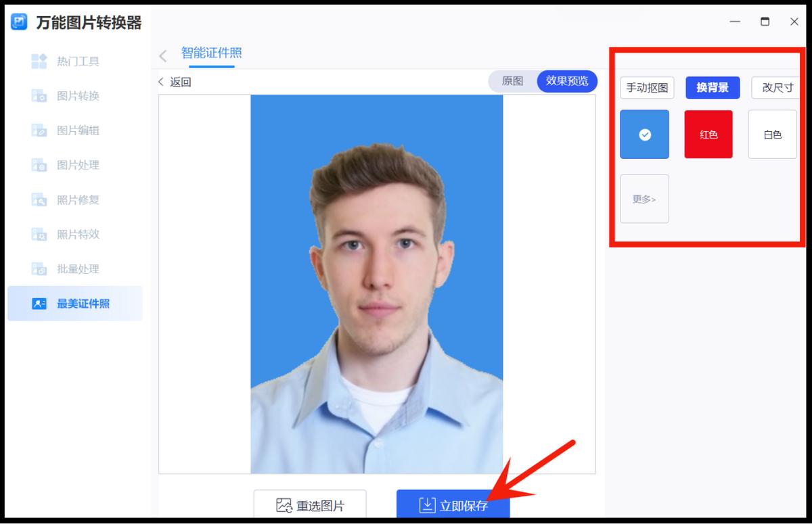
Task: Enable the 效果预览 preview mode
Action: [567, 80]
